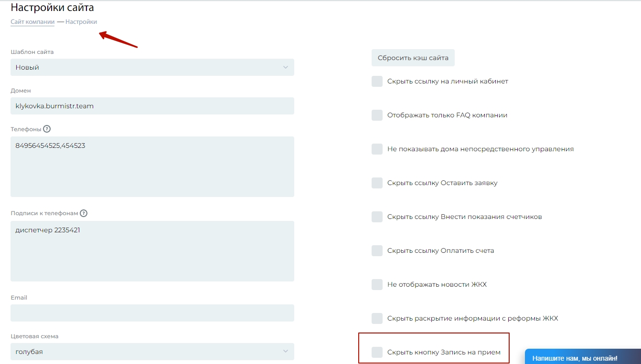The image size is (641, 364).
Task: Click the empty Email field
Action: pos(152,313)
